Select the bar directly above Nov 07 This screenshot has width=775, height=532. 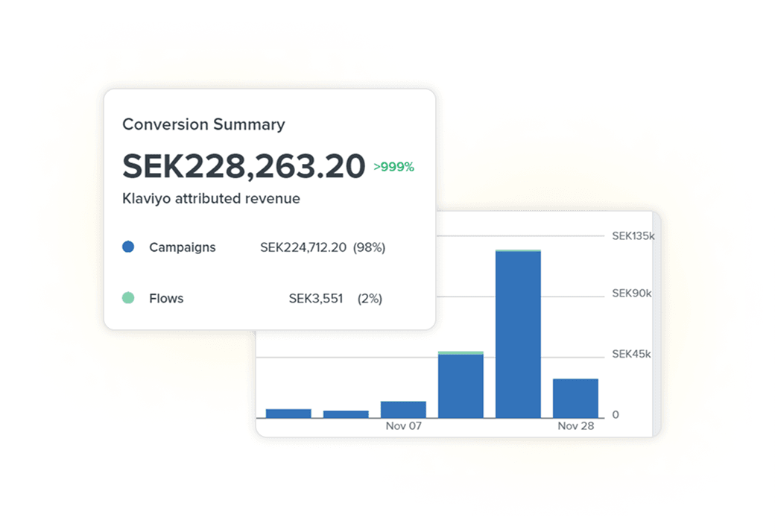[403, 410]
